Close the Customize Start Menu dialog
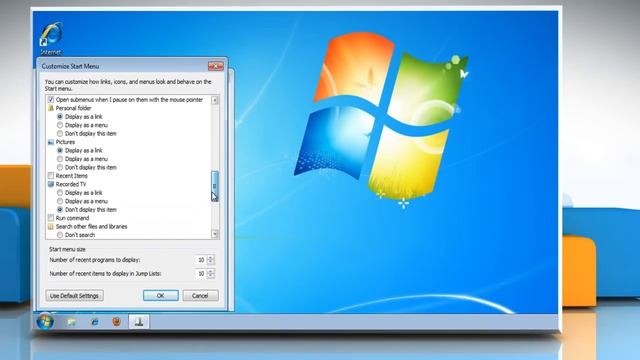Image resolution: width=640 pixels, height=360 pixels. pyautogui.click(x=216, y=66)
